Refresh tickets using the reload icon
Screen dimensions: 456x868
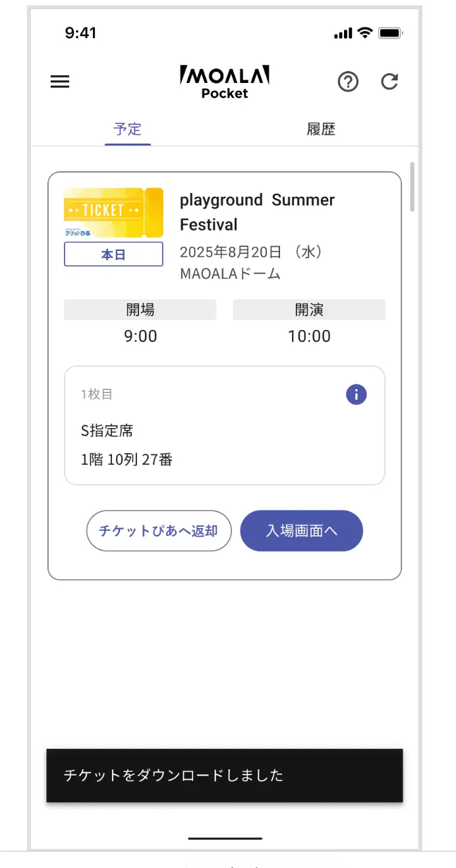coord(389,82)
